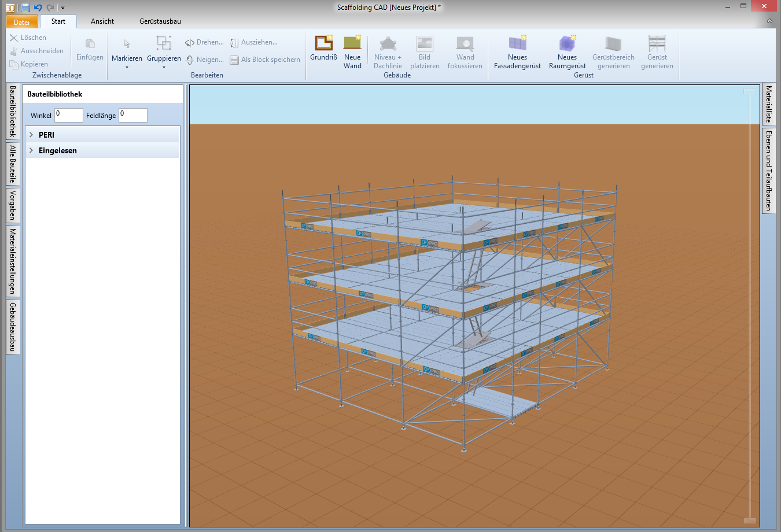Create a Neues Fassadengerüst
Screen dimensions: 781x532
(x=517, y=44)
